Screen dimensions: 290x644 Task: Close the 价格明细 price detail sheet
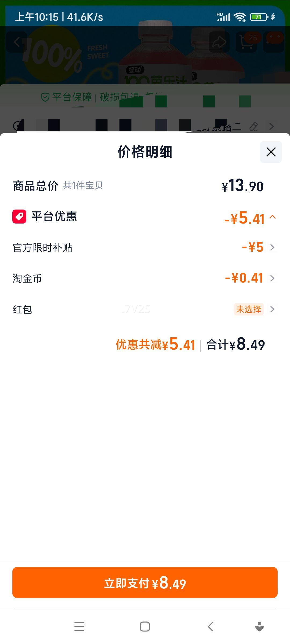(271, 152)
